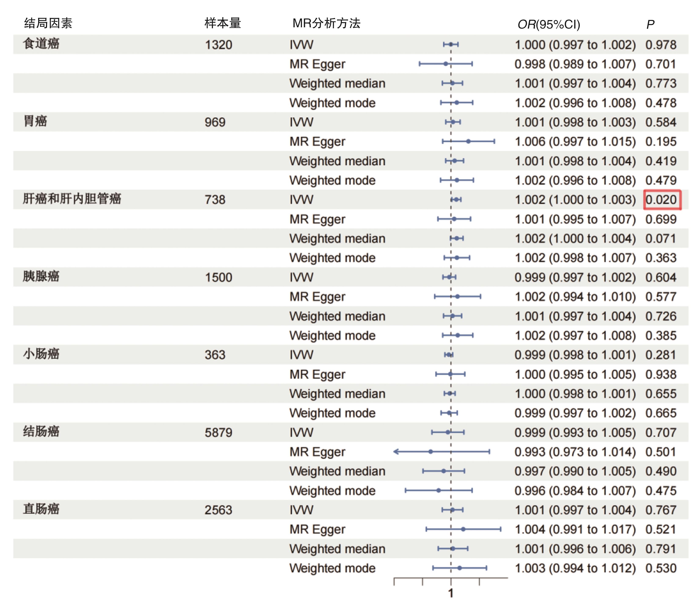Click the sample size value 5879

pos(218,433)
